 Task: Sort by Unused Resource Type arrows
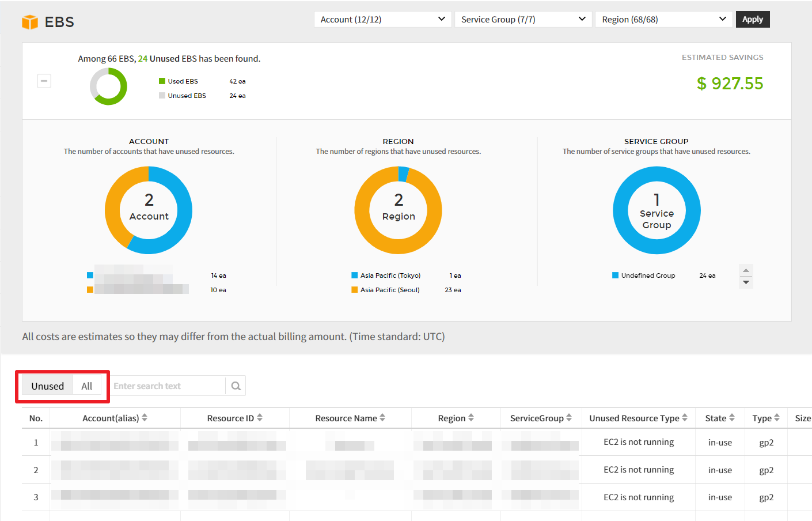[x=685, y=418]
